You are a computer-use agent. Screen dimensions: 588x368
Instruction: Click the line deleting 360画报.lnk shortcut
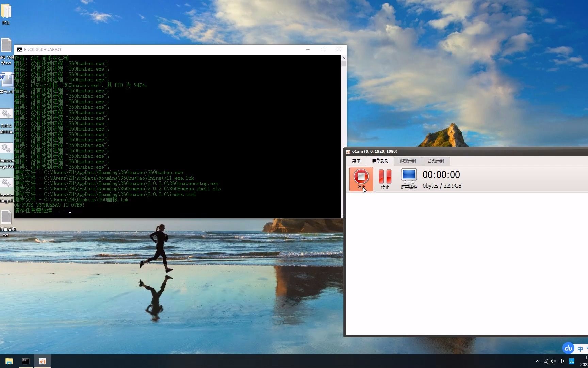pyautogui.click(x=71, y=200)
